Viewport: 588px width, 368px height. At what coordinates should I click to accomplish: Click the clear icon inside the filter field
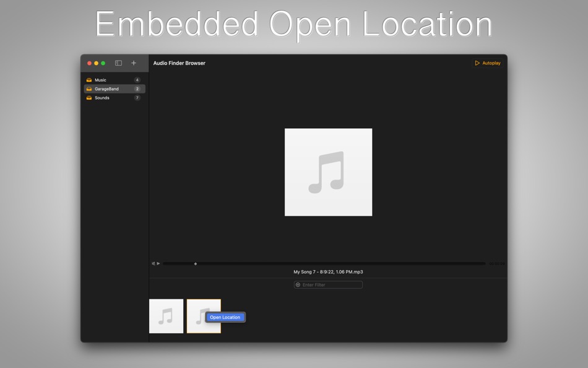click(x=298, y=284)
